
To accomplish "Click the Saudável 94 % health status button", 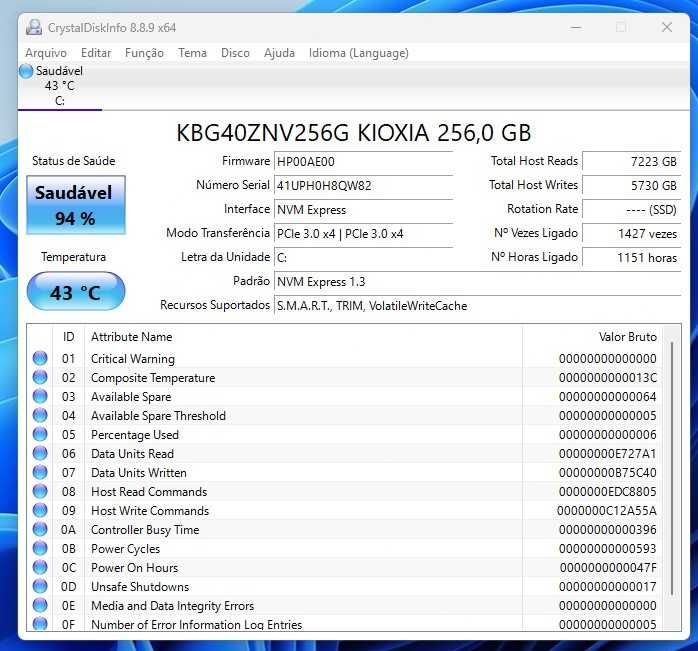I will pyautogui.click(x=76, y=205).
